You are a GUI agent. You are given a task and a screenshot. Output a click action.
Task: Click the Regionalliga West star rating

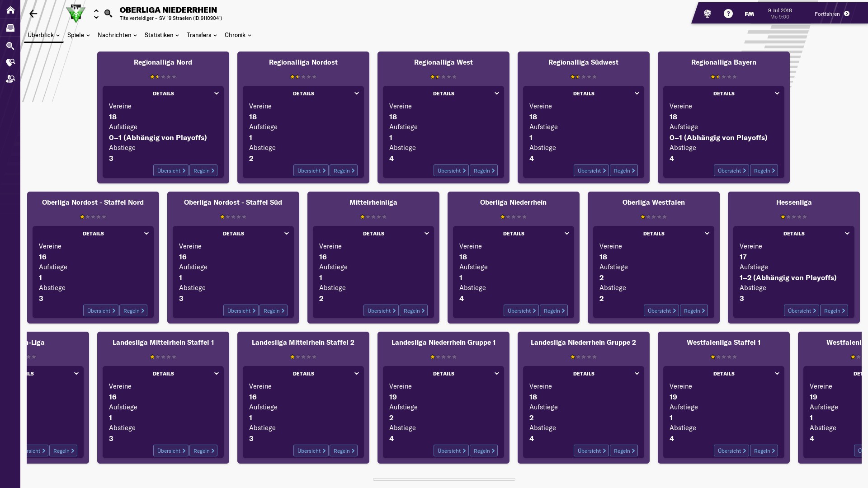pyautogui.click(x=443, y=77)
